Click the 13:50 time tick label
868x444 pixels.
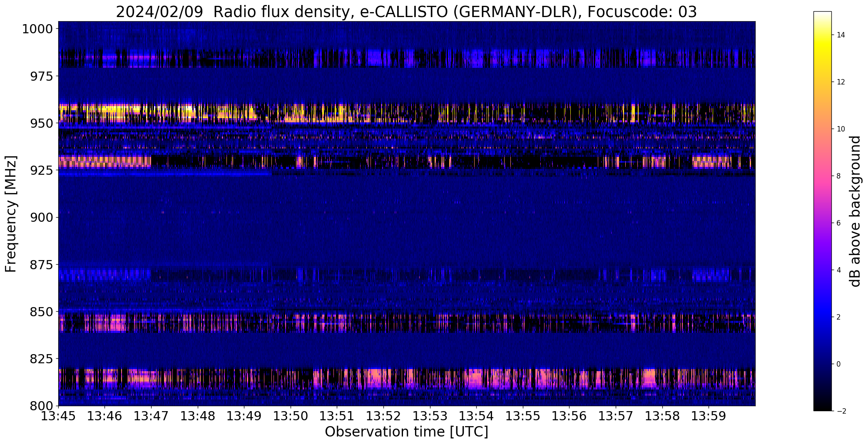(291, 416)
